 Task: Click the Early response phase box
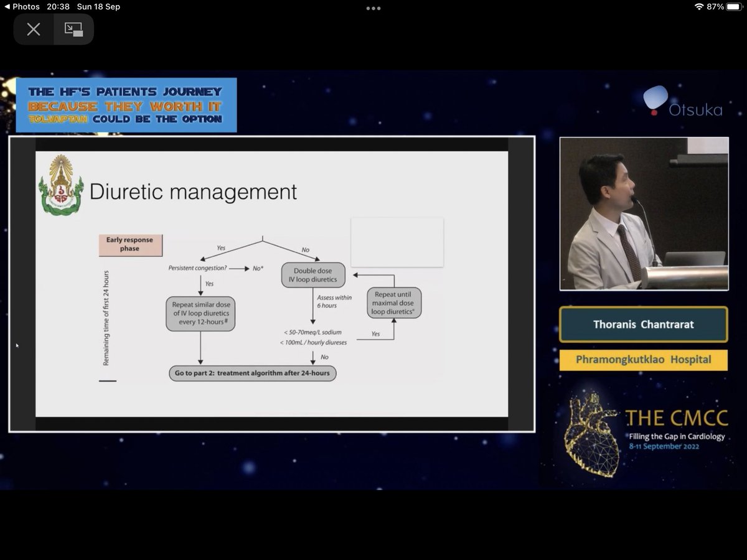pyautogui.click(x=130, y=245)
